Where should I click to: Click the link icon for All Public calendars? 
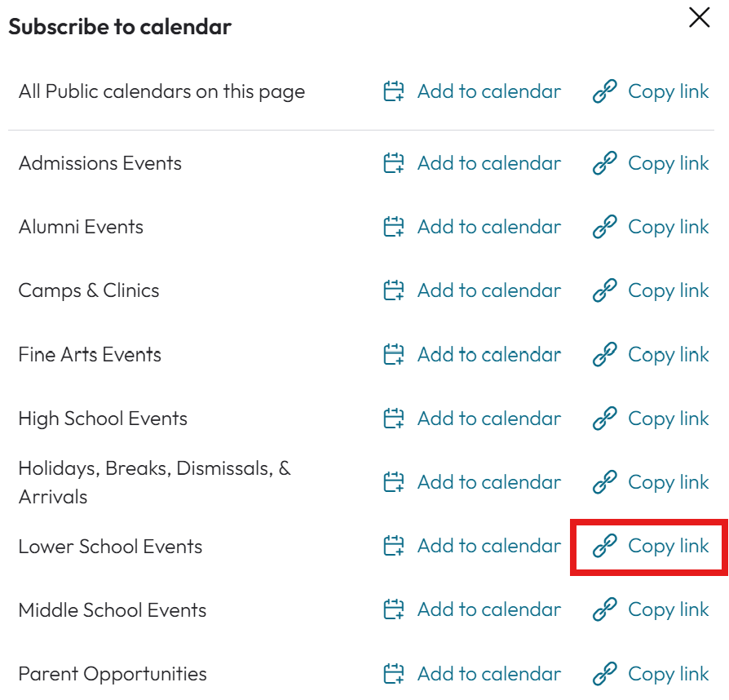click(x=604, y=91)
